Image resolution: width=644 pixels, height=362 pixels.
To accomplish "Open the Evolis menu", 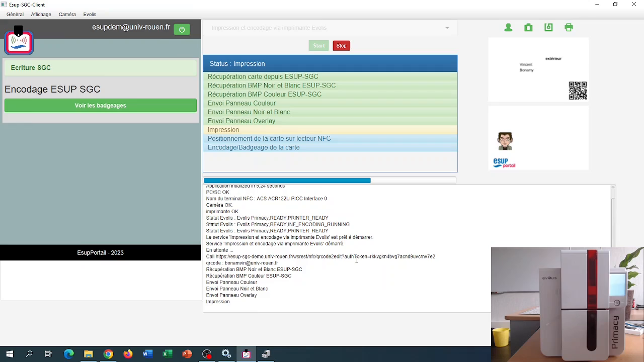I will (x=90, y=15).
